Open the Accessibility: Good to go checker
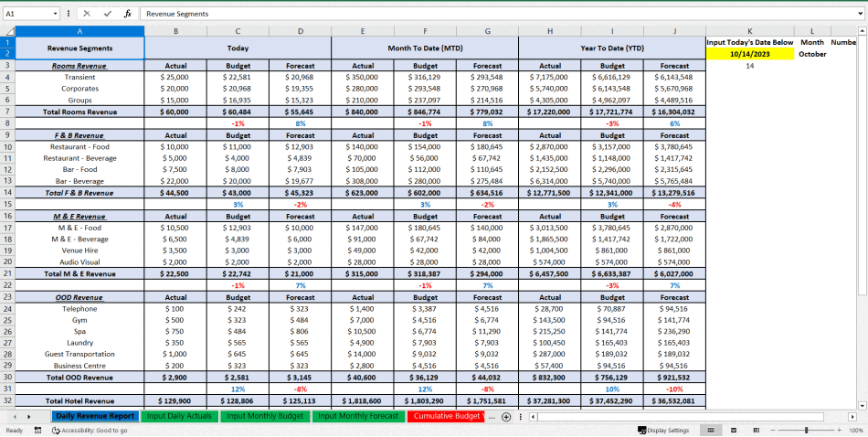Viewport: 868px width, 437px height. click(90, 431)
